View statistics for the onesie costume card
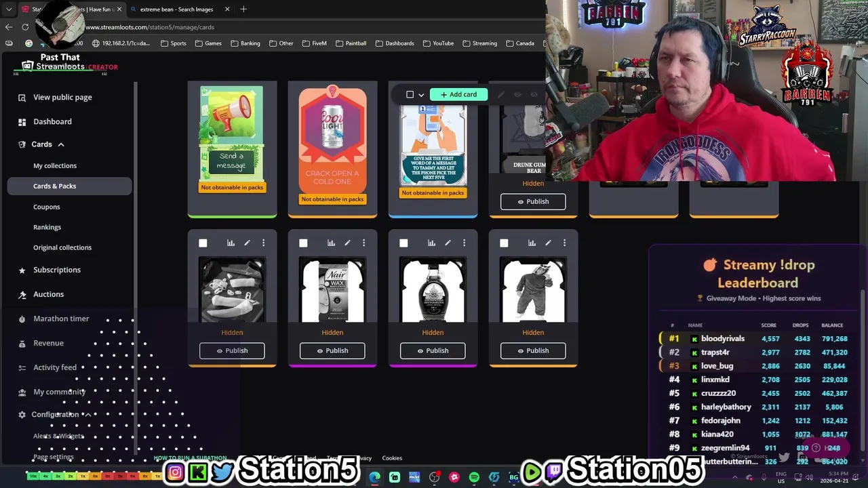 [x=532, y=243]
